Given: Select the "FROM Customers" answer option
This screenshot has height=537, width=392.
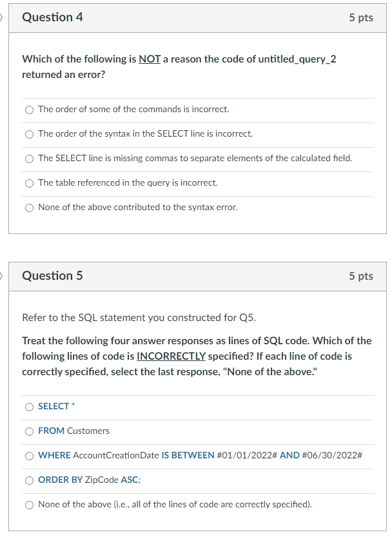Looking at the screenshot, I should click(x=29, y=431).
